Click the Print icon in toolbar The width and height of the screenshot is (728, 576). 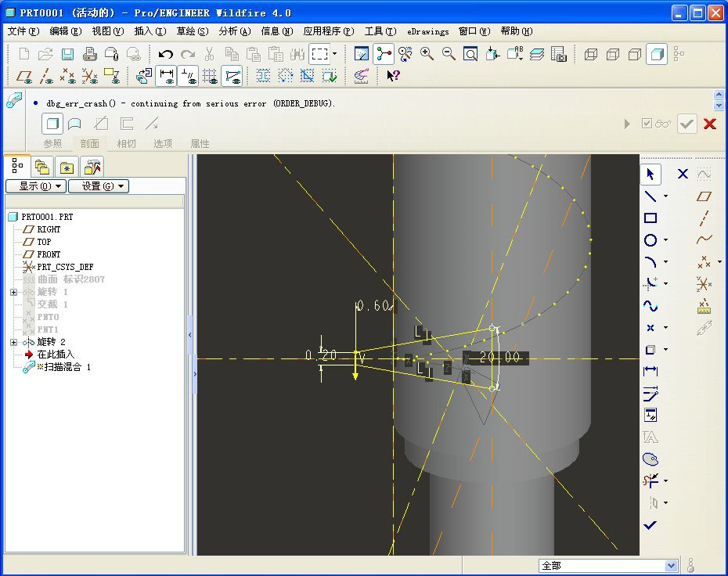[89, 54]
